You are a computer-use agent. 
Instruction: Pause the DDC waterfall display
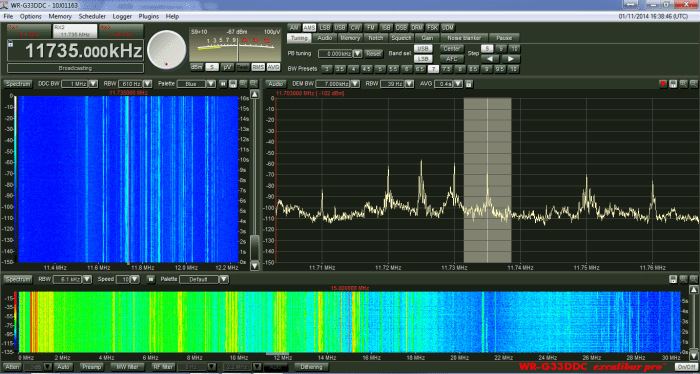point(223,84)
